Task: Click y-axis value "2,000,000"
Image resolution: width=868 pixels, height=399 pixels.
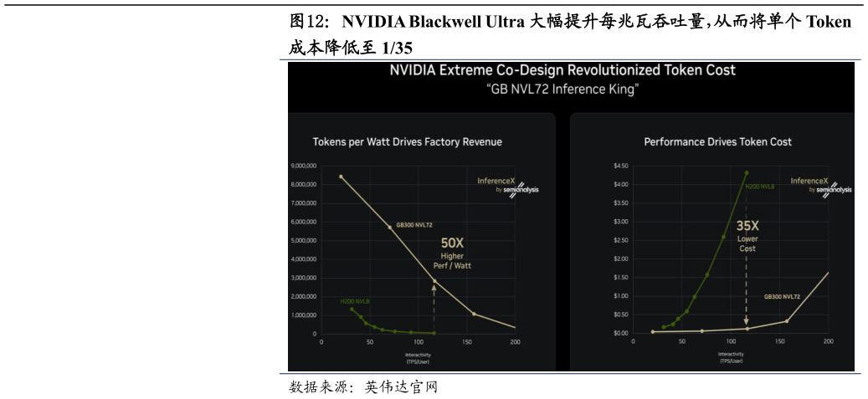Action: [x=303, y=297]
